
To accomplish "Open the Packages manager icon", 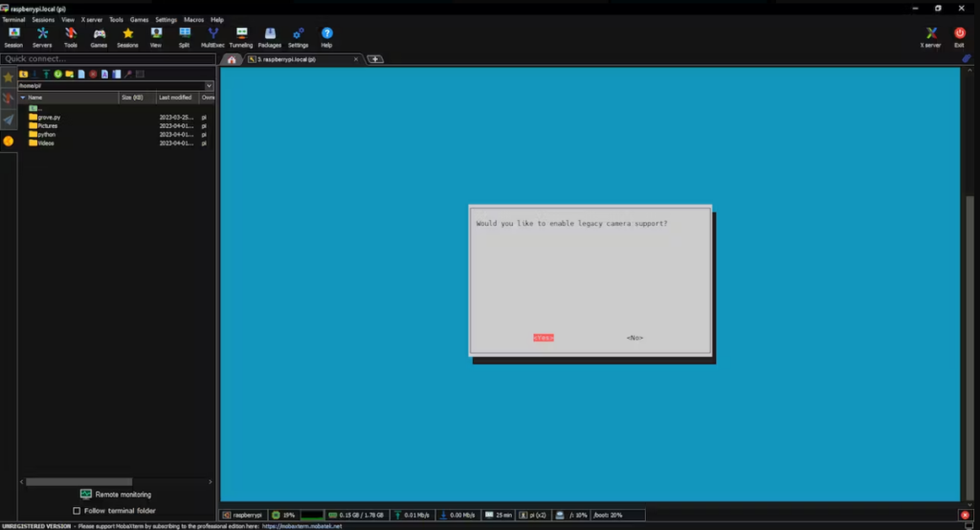I will (x=269, y=36).
